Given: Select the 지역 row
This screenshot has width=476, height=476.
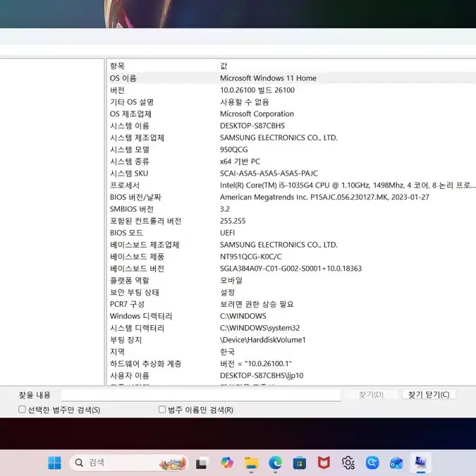Looking at the screenshot, I should [x=291, y=352].
